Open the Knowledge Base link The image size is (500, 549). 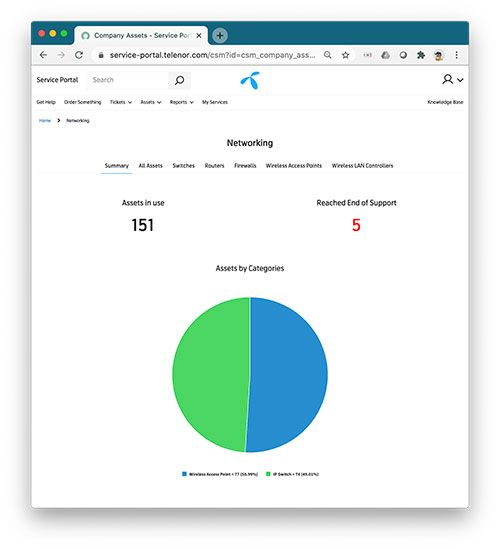[445, 102]
